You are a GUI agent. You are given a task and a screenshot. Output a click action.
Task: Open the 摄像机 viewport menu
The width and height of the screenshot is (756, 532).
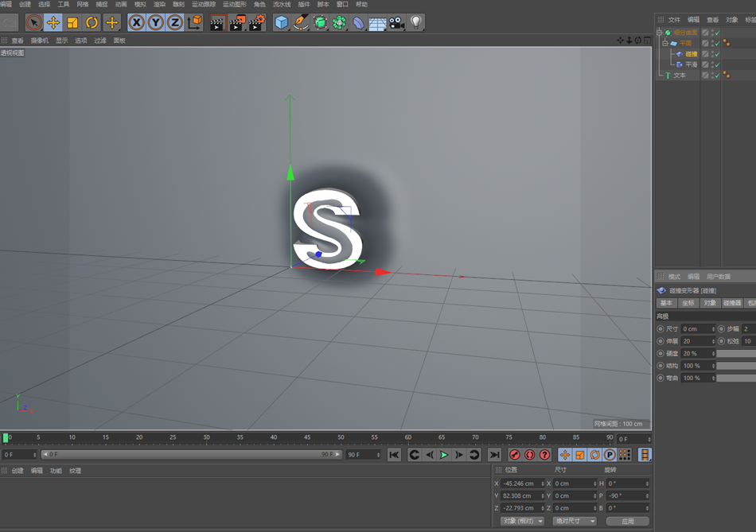tap(40, 41)
